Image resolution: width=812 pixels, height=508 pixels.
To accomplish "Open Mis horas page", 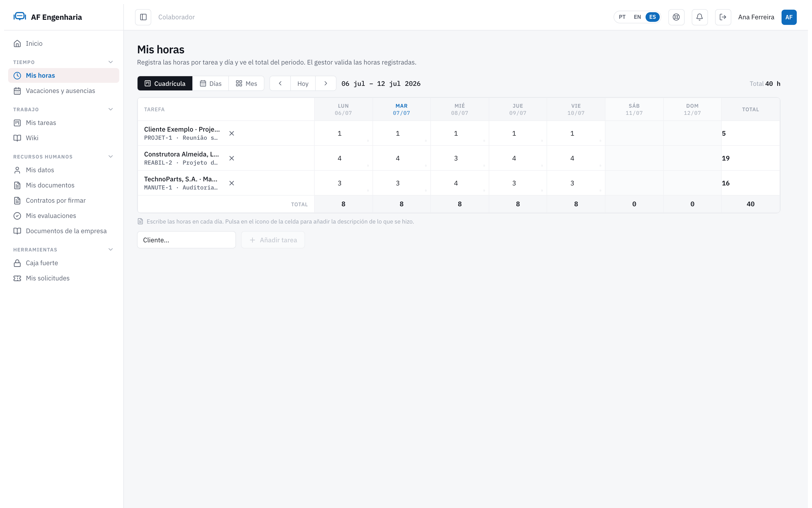I will pyautogui.click(x=64, y=76).
